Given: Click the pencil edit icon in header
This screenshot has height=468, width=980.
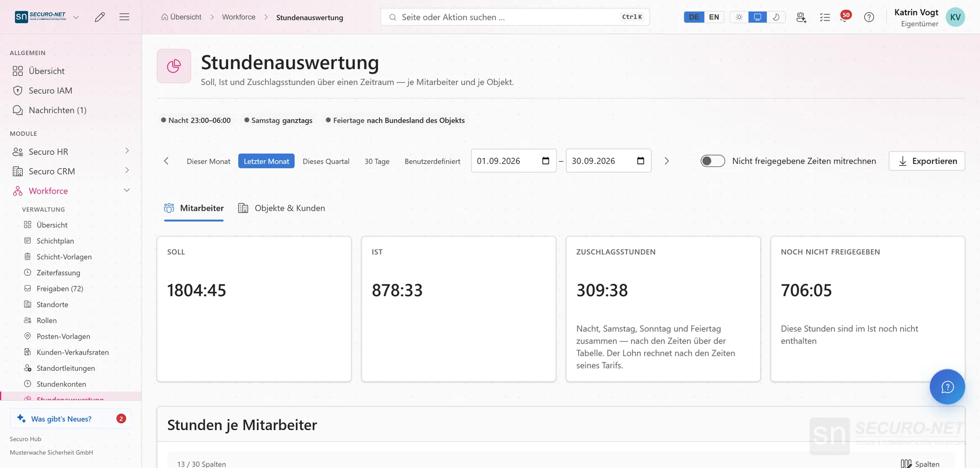Looking at the screenshot, I should tap(100, 17).
